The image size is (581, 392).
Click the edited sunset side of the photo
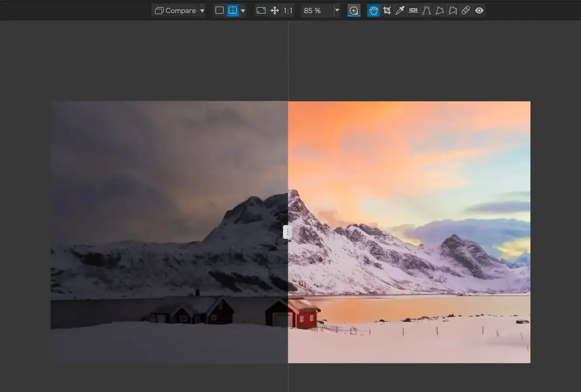coord(409,232)
